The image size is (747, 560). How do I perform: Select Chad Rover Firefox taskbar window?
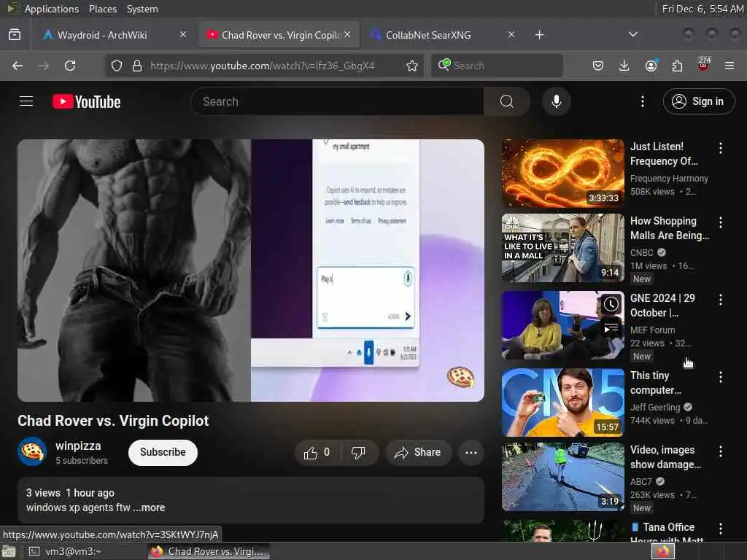(x=209, y=551)
